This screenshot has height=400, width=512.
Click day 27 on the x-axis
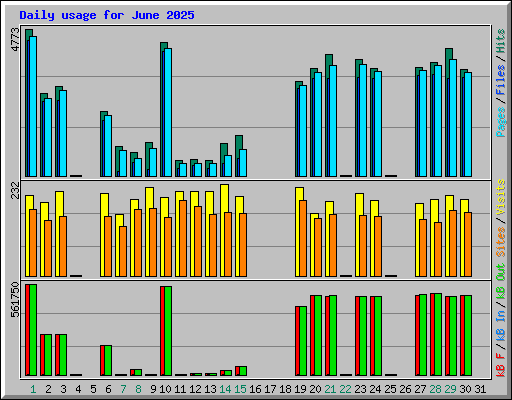coord(420,389)
